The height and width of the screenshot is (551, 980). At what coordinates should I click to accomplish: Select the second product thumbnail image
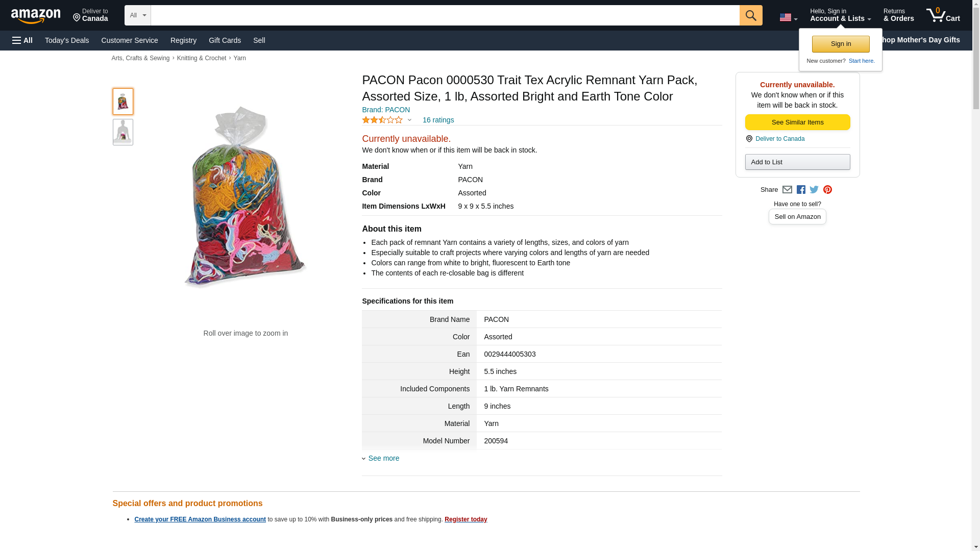(123, 133)
